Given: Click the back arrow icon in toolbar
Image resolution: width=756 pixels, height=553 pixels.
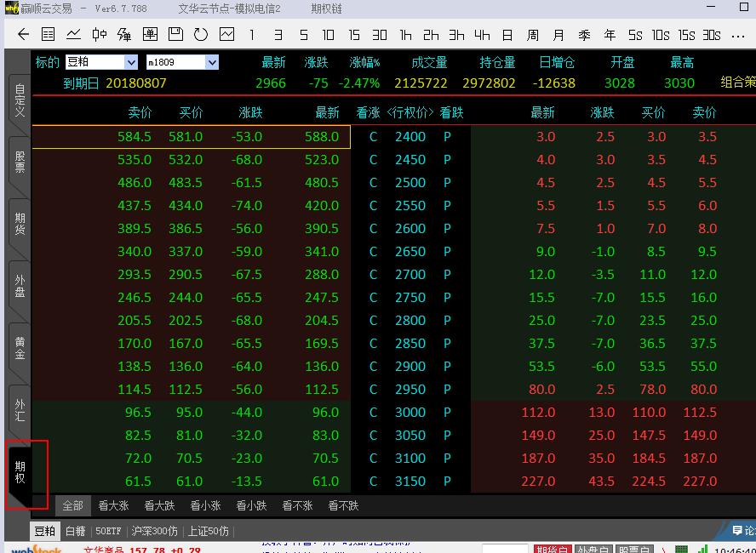Looking at the screenshot, I should [x=23, y=35].
